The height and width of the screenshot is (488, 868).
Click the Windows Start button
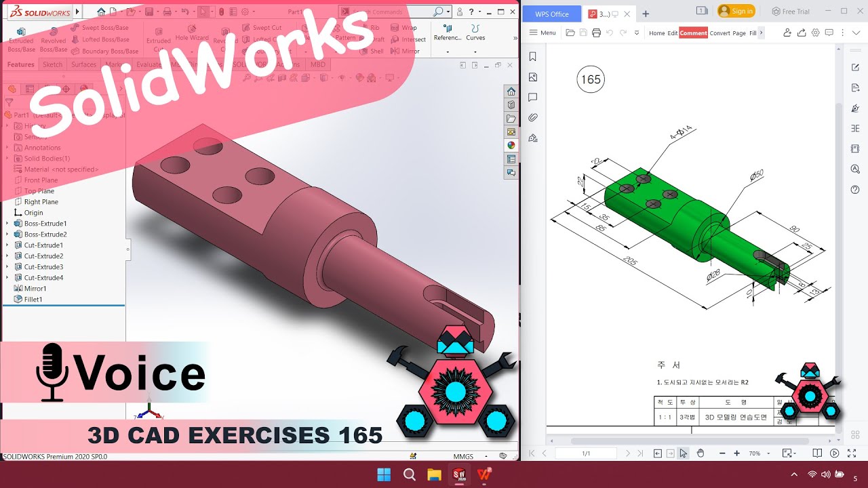click(384, 474)
